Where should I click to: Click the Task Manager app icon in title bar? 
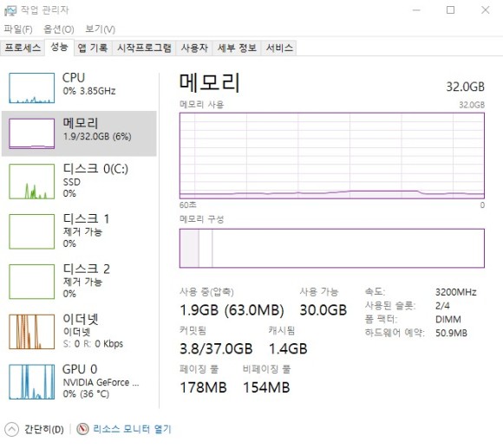click(10, 10)
